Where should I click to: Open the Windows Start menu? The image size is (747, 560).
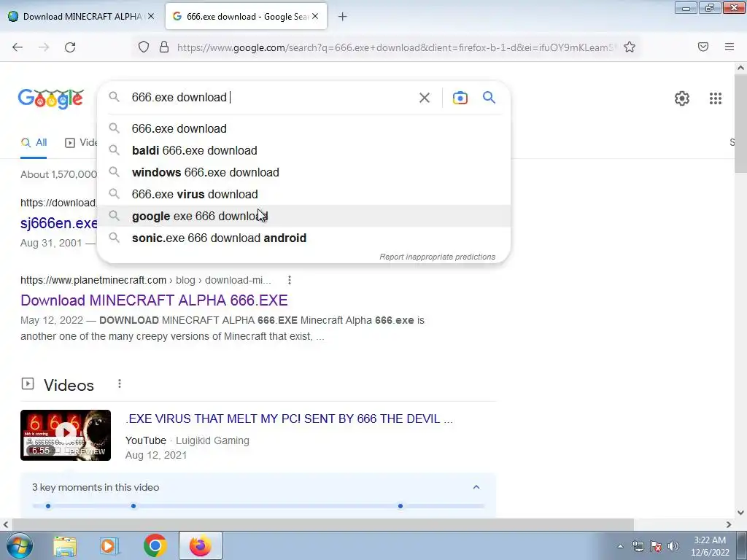click(18, 545)
